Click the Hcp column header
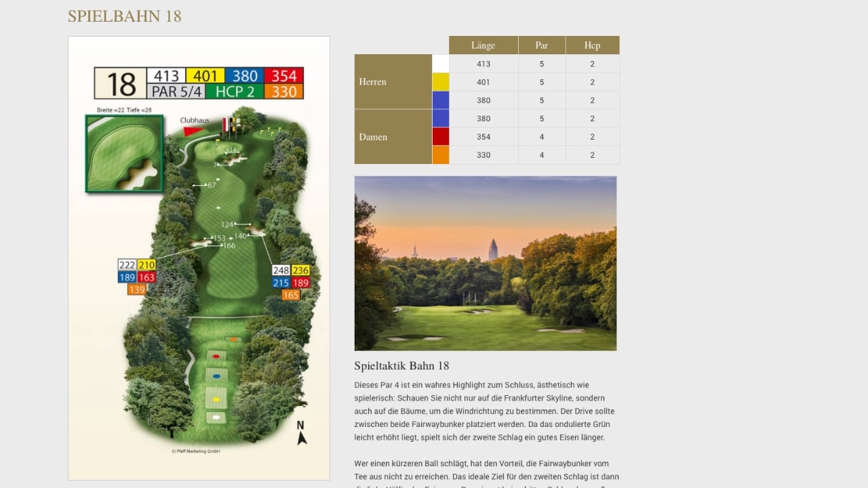This screenshot has height=488, width=868. point(592,45)
